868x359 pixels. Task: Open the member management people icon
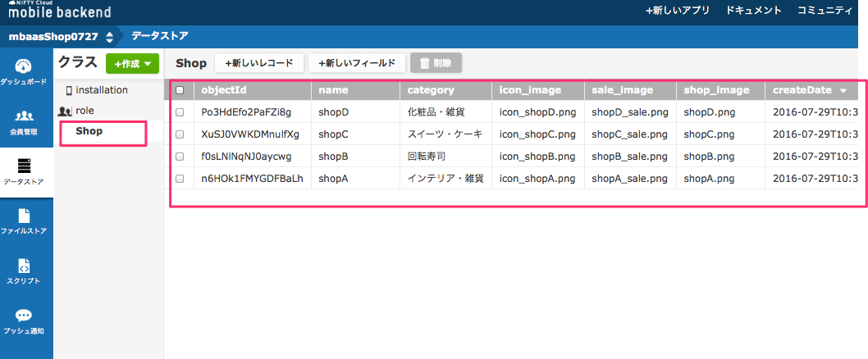(25, 116)
